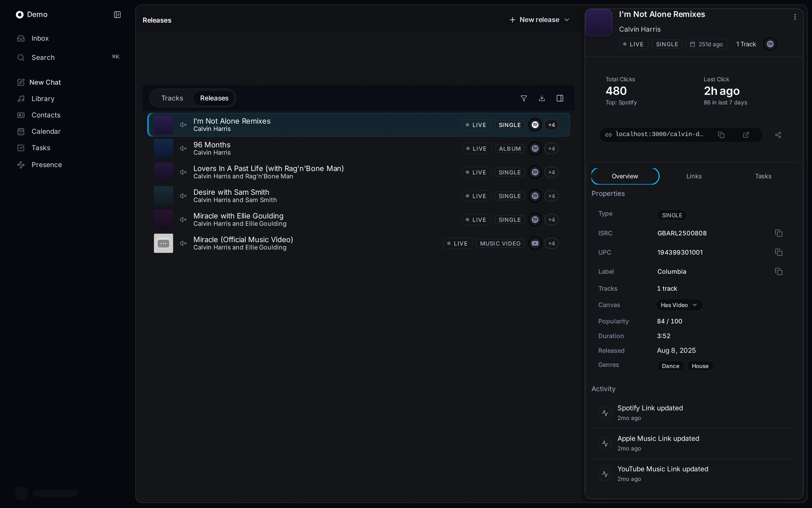Click the LIVE status badge in details header
The image size is (812, 508).
click(x=634, y=44)
